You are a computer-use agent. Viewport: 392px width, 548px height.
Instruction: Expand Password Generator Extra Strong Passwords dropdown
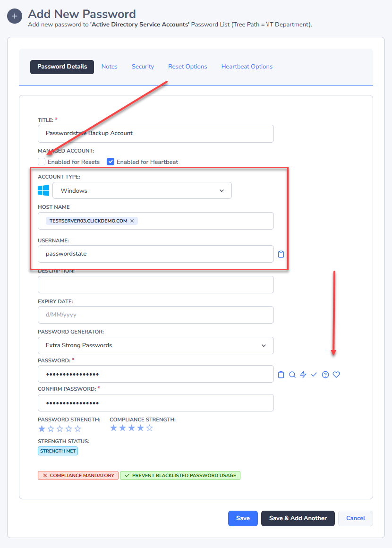(156, 345)
